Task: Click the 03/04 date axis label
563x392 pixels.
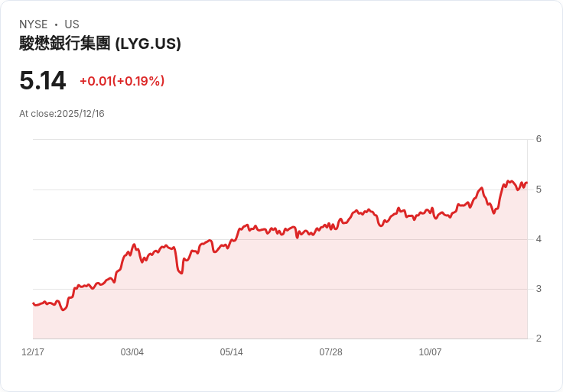Action: pyautogui.click(x=132, y=352)
